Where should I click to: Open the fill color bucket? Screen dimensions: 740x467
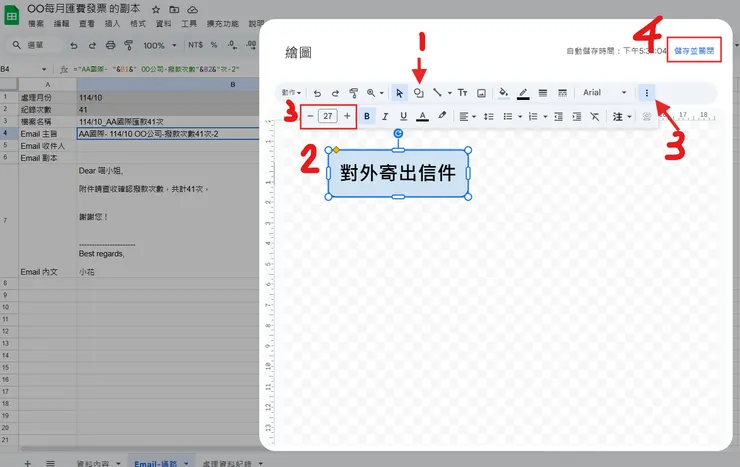(x=504, y=92)
